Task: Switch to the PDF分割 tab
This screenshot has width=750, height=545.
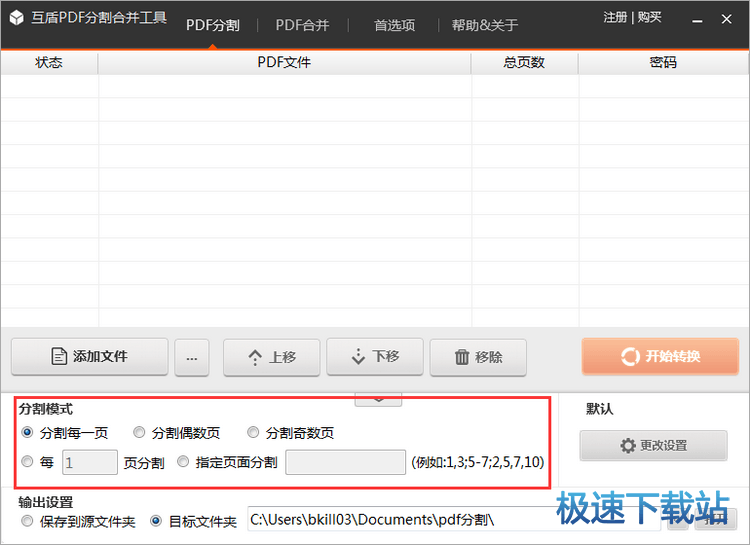Action: (213, 25)
